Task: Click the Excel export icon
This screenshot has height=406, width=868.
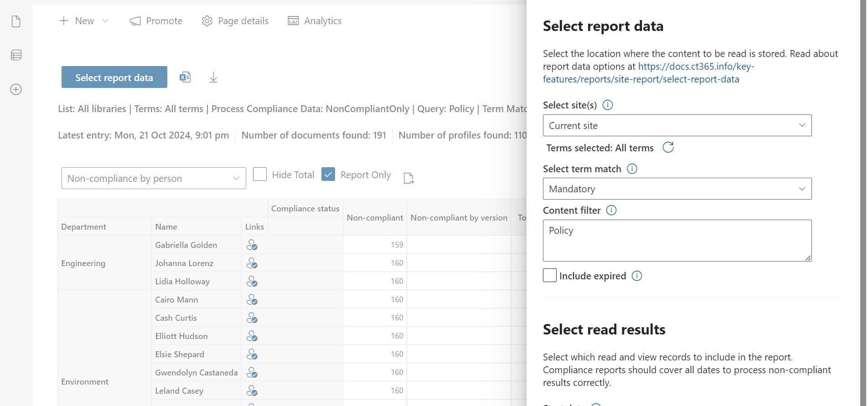Action: [185, 77]
